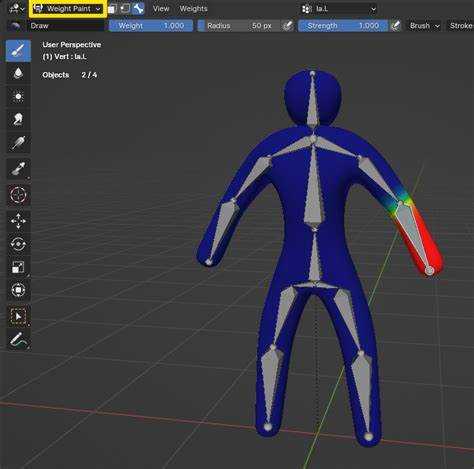Image resolution: width=474 pixels, height=469 pixels.
Task: Open the Weights menu
Action: 193,9
